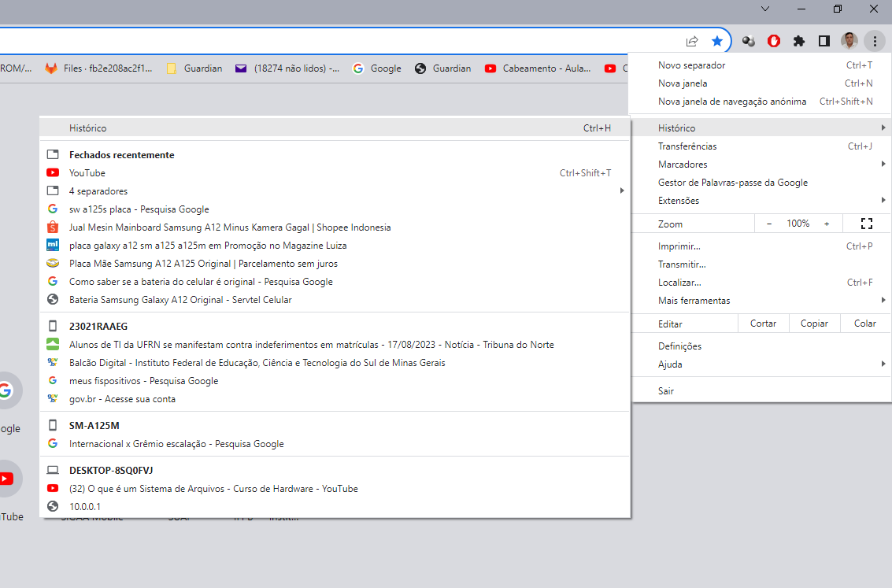Open Definições from the menu
This screenshot has height=588, width=892.
[761, 346]
